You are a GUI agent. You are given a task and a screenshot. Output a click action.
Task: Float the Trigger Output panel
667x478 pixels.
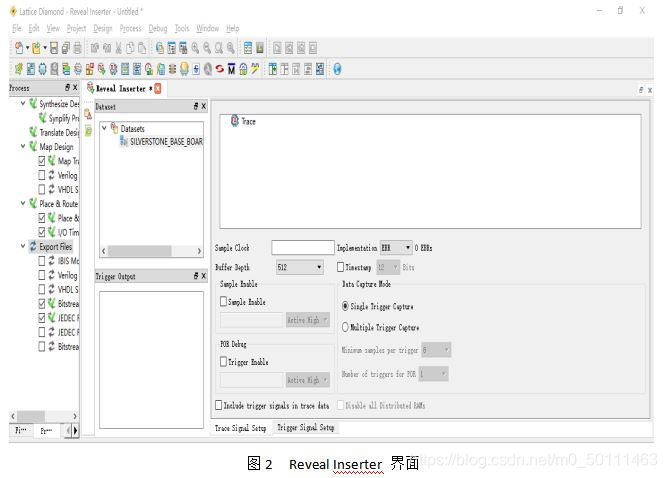(x=196, y=276)
